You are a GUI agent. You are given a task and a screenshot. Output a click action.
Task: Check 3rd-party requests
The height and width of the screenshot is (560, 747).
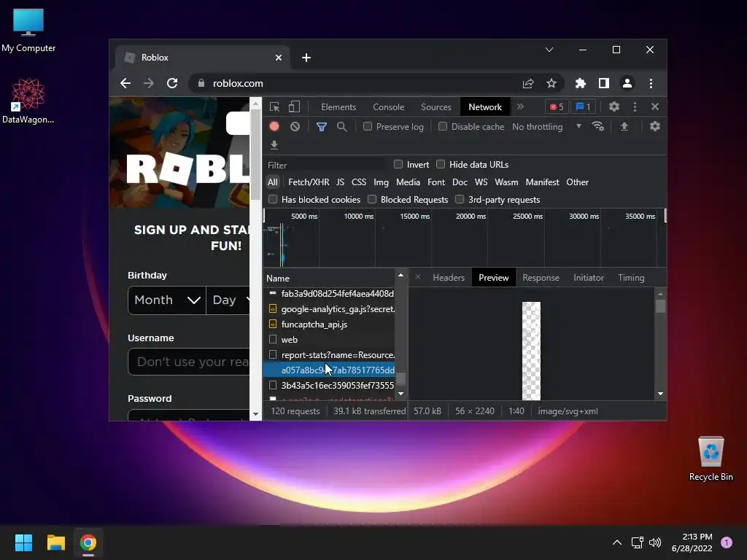click(460, 199)
